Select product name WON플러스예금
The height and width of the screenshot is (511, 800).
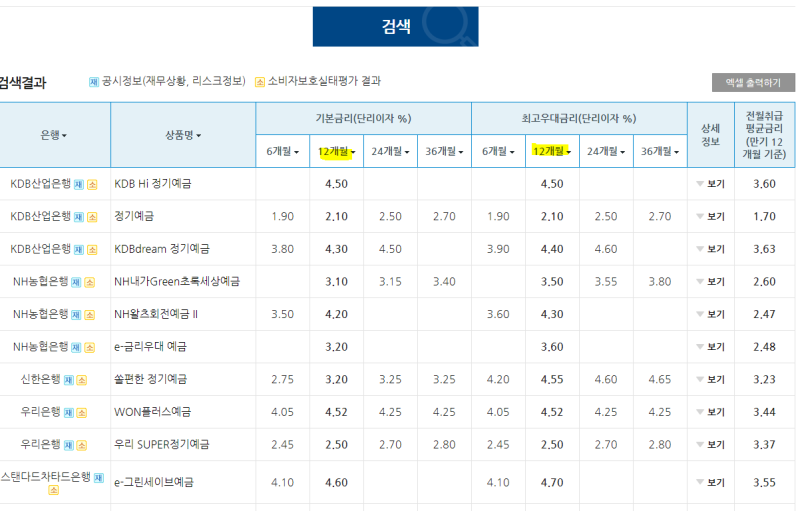click(x=152, y=412)
